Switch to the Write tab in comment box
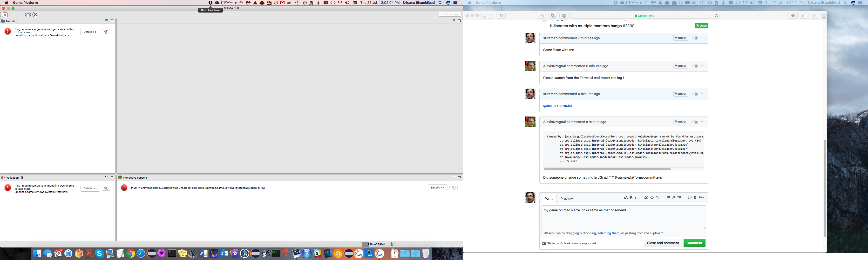This screenshot has width=868, height=260. [x=549, y=199]
